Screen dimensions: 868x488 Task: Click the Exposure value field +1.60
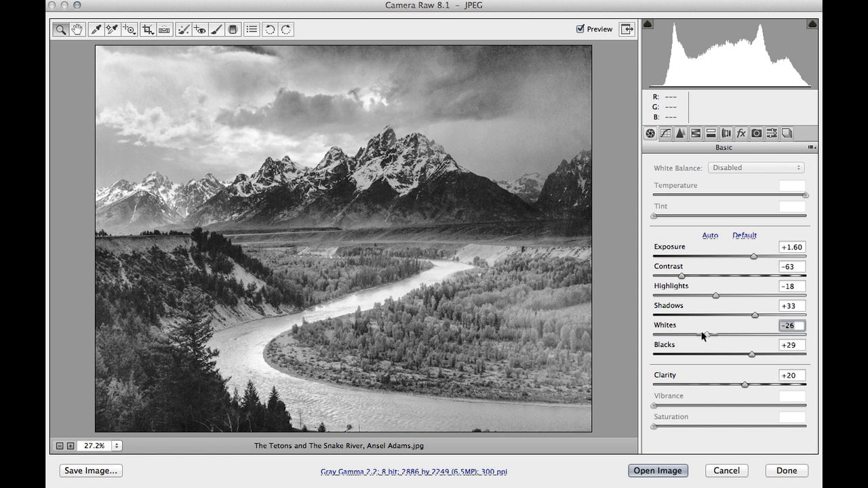[x=792, y=247]
